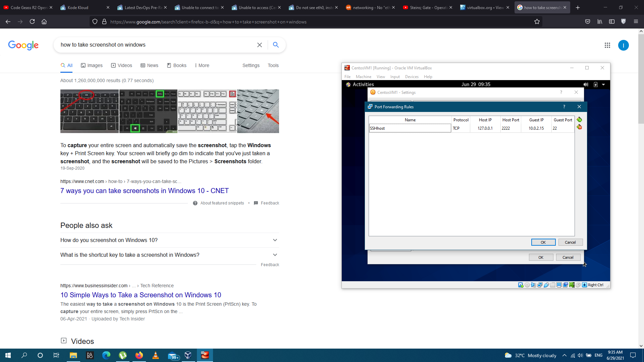The width and height of the screenshot is (644, 362).
Task: Click audio indicator in VirtualBox status bar
Action: click(x=533, y=285)
